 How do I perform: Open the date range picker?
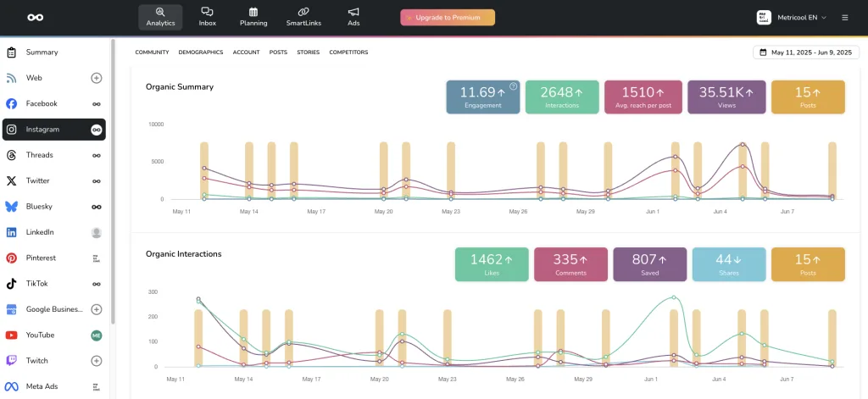(x=805, y=53)
